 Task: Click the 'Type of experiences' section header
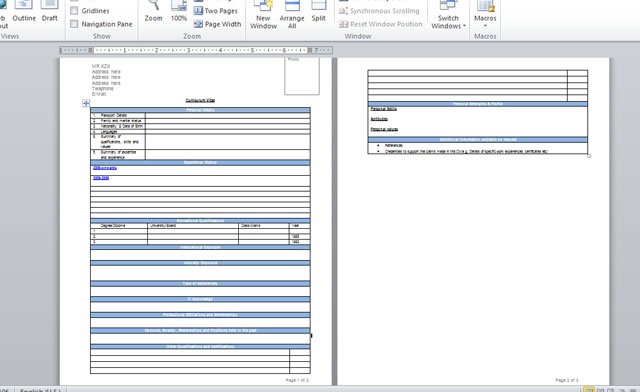(x=200, y=283)
